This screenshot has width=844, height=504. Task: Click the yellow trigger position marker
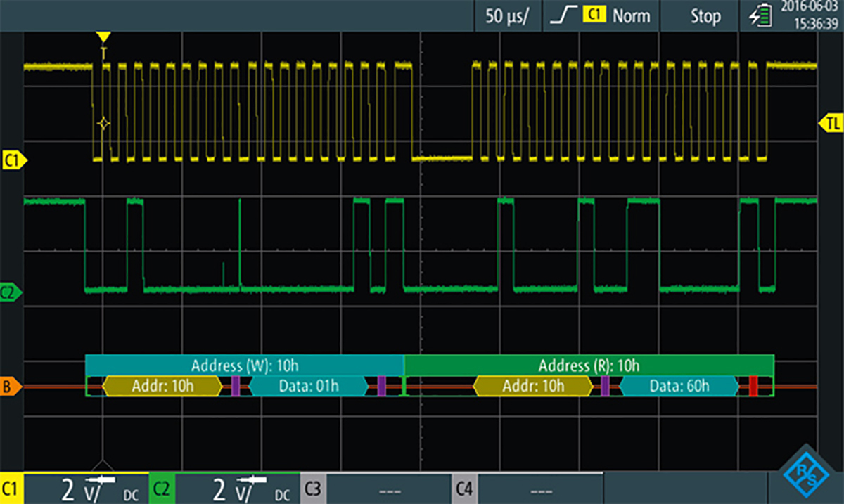pyautogui.click(x=103, y=34)
